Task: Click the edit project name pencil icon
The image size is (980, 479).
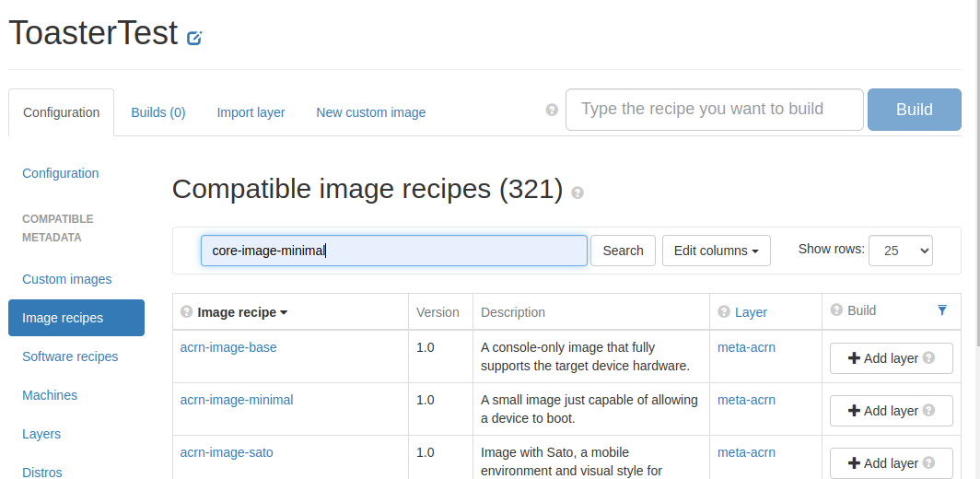Action: (x=194, y=38)
